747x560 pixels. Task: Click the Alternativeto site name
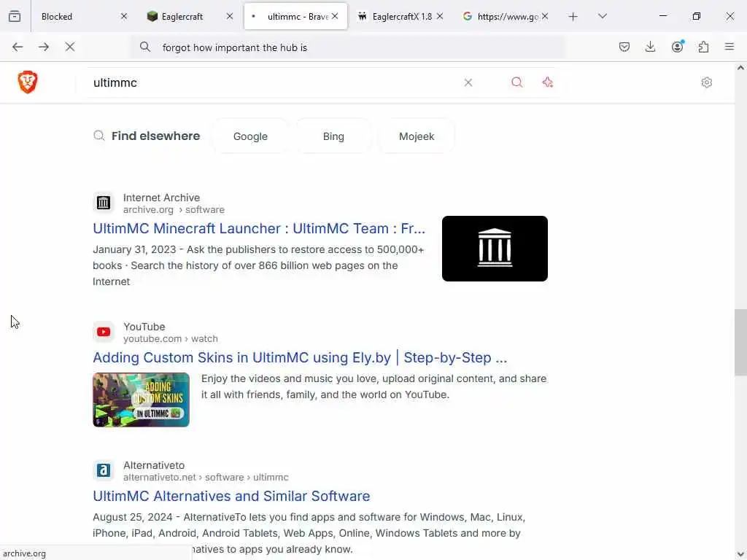[x=154, y=465]
